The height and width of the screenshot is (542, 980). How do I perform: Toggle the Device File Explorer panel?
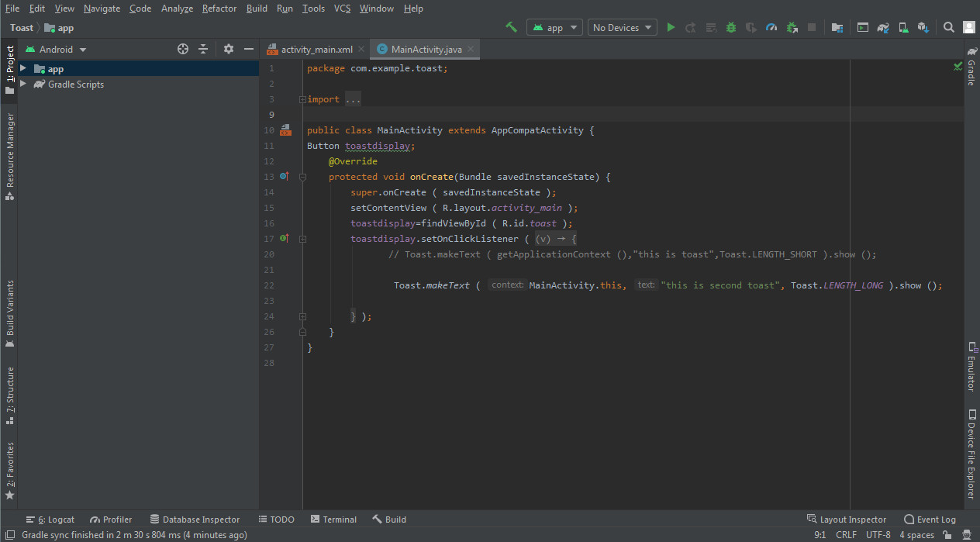click(x=971, y=454)
